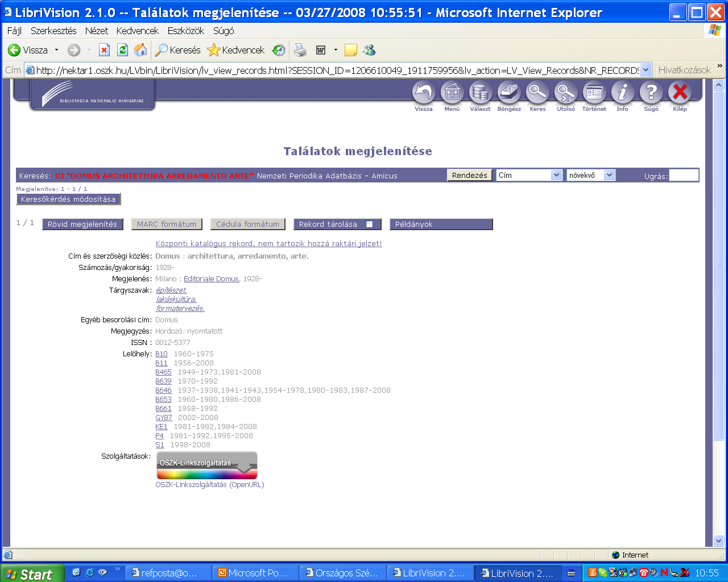Click the page scrollbar down arrow
Screen dimensions: 728x582
tap(718, 541)
